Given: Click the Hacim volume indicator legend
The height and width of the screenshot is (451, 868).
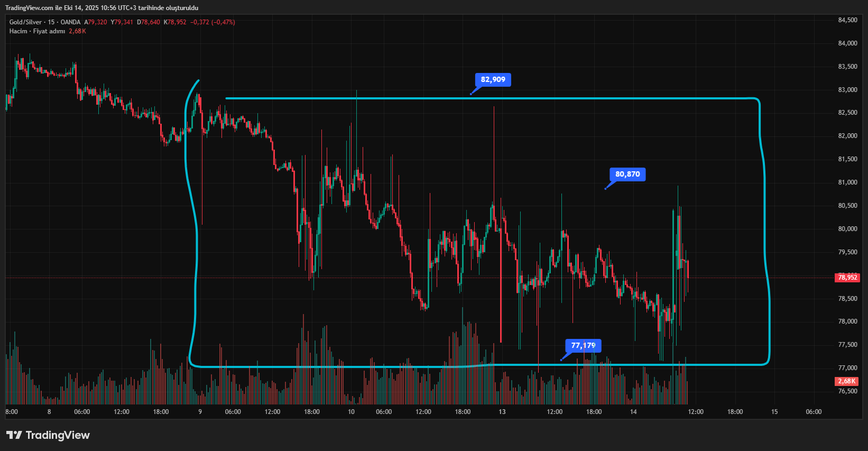Looking at the screenshot, I should coord(37,31).
